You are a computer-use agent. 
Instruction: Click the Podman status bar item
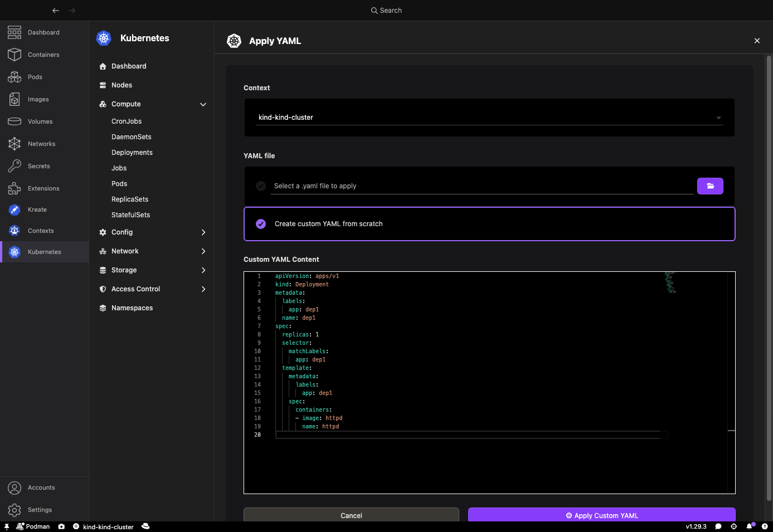click(x=33, y=526)
